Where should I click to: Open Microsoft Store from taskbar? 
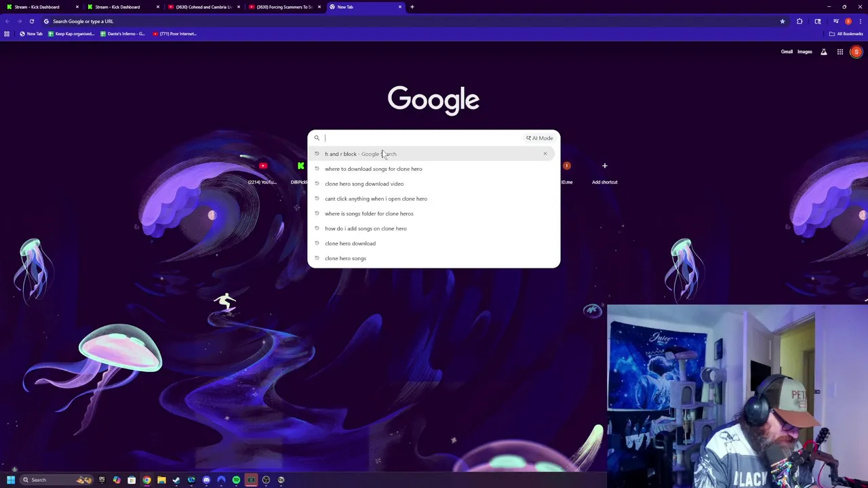[132, 480]
